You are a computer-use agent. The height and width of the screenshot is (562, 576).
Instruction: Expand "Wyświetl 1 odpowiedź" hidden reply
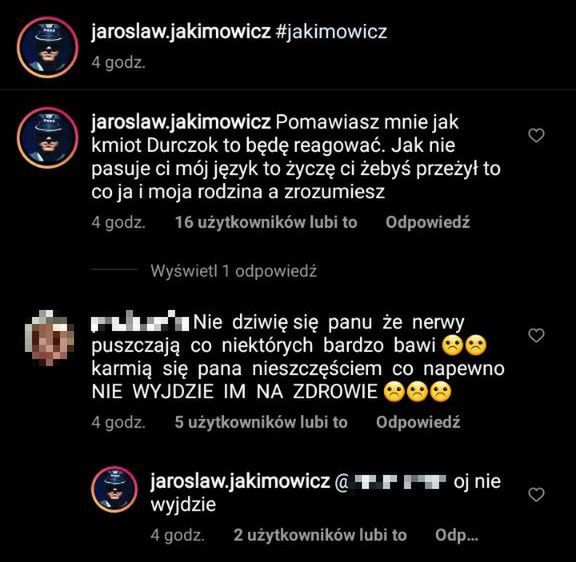(233, 271)
